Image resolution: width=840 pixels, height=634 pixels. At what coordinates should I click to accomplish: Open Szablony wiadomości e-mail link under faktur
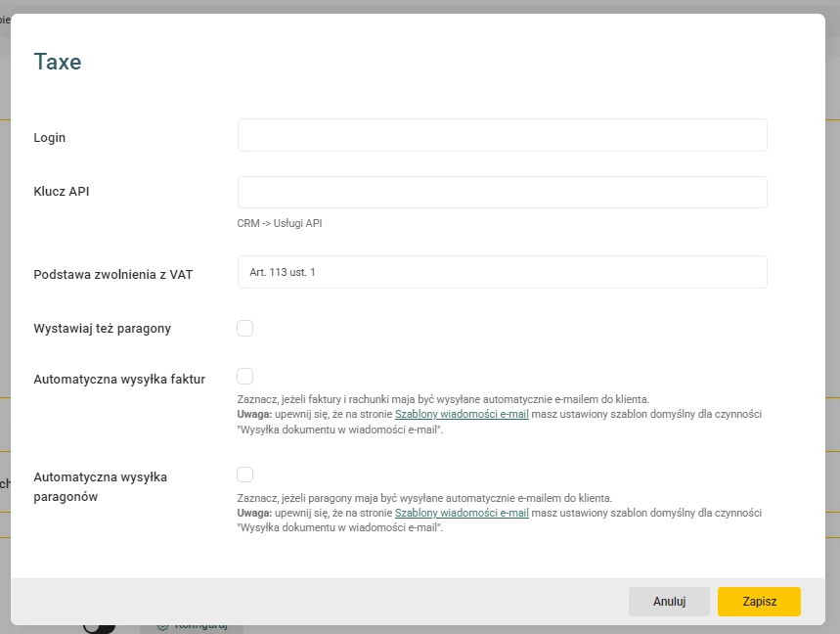(x=462, y=414)
